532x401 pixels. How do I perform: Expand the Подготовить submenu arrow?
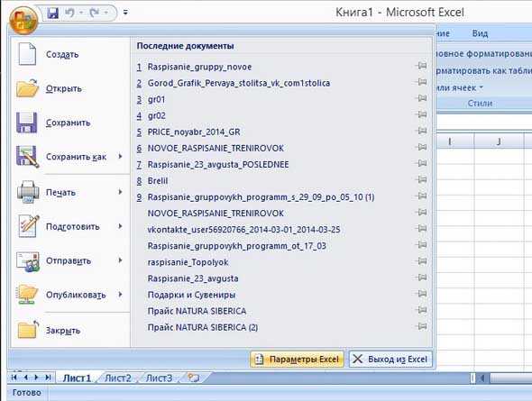(121, 226)
